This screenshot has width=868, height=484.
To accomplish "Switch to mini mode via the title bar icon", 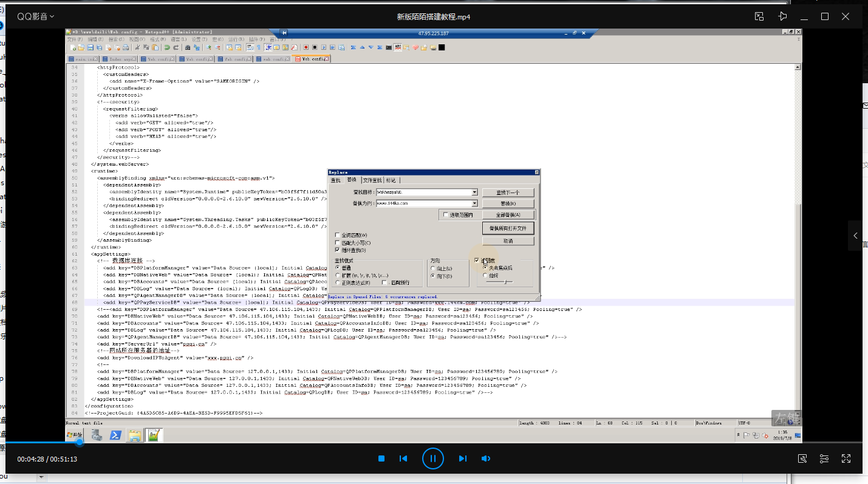I will 759,16.
